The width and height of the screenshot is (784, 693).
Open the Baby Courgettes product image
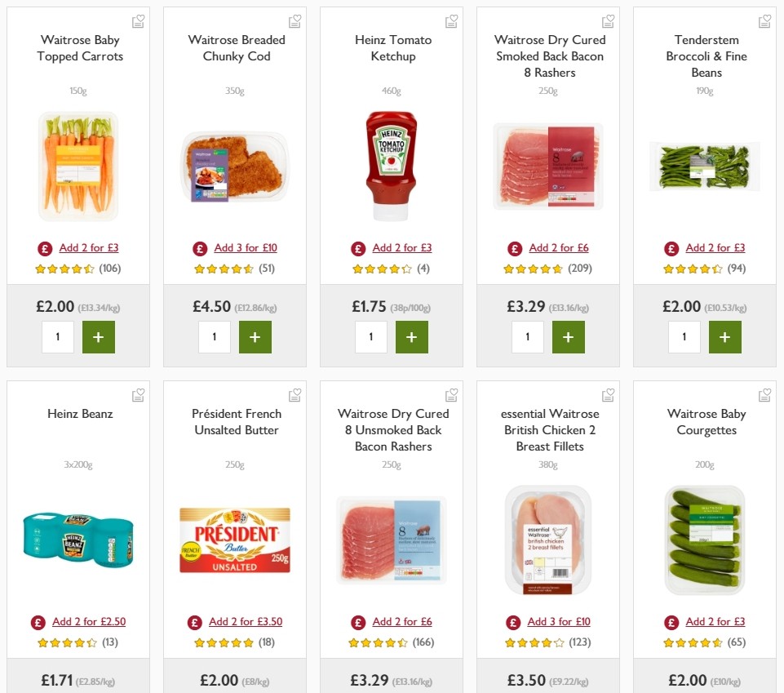704,540
